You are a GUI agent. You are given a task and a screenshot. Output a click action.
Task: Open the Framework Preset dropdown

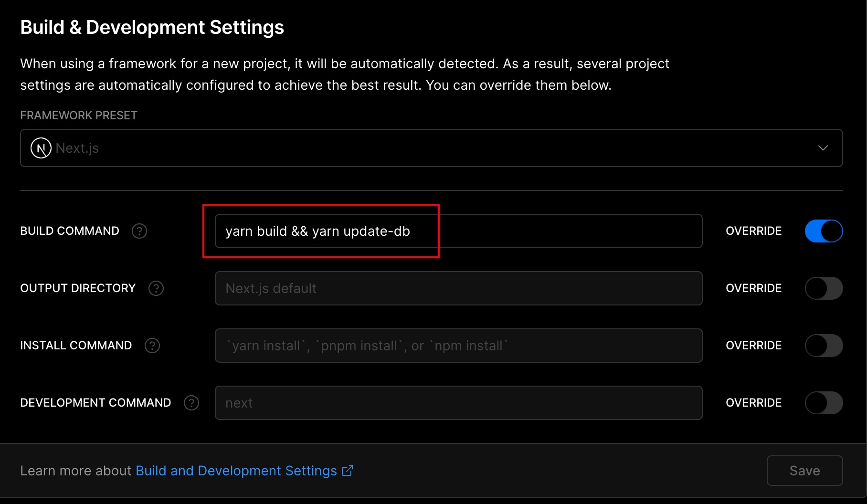pos(431,148)
